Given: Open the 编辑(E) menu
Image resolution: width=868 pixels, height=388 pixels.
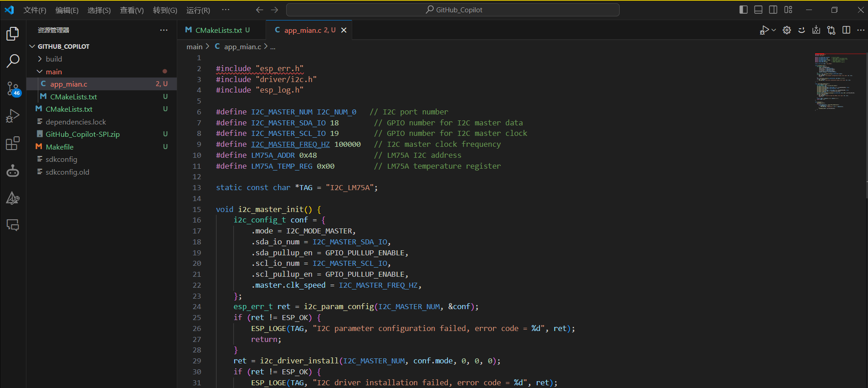Looking at the screenshot, I should click(x=67, y=10).
